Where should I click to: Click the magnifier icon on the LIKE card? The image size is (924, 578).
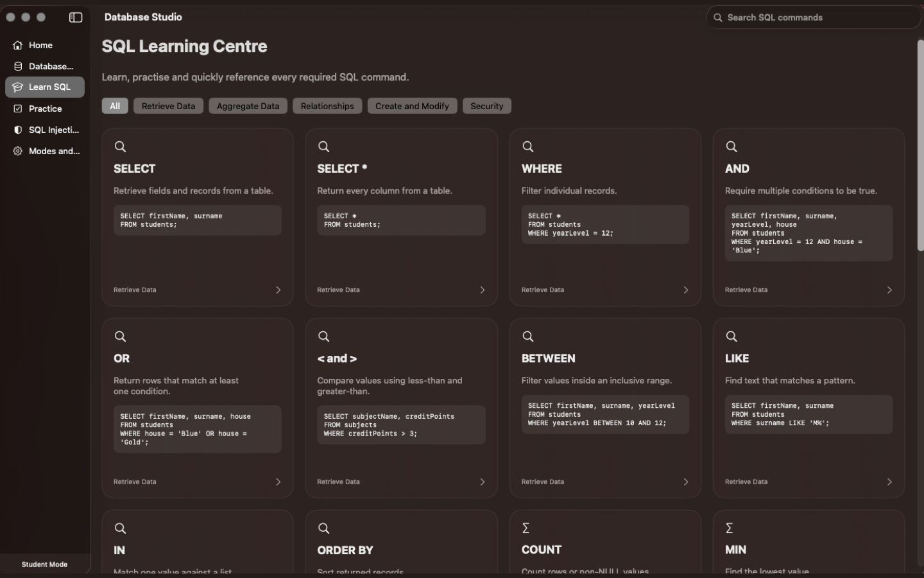click(732, 337)
